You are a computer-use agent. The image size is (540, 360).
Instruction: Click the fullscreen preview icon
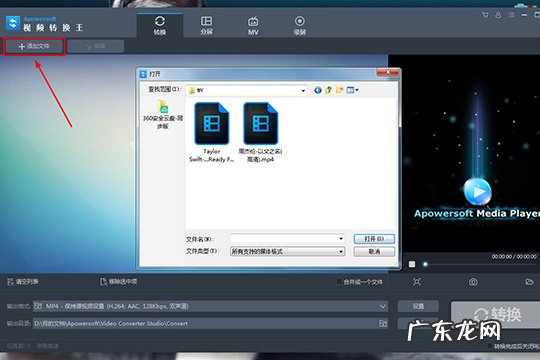coord(417,282)
